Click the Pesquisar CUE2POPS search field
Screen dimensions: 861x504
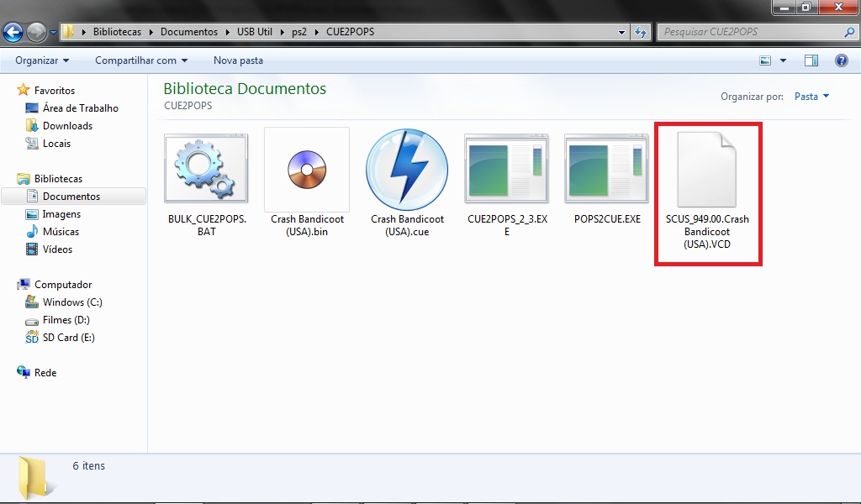click(748, 32)
